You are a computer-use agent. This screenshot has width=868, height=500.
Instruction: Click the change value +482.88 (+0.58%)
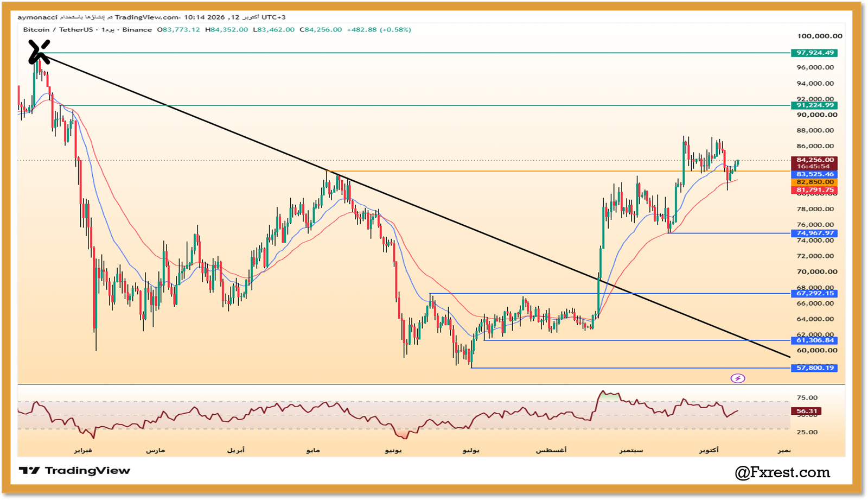tap(379, 30)
